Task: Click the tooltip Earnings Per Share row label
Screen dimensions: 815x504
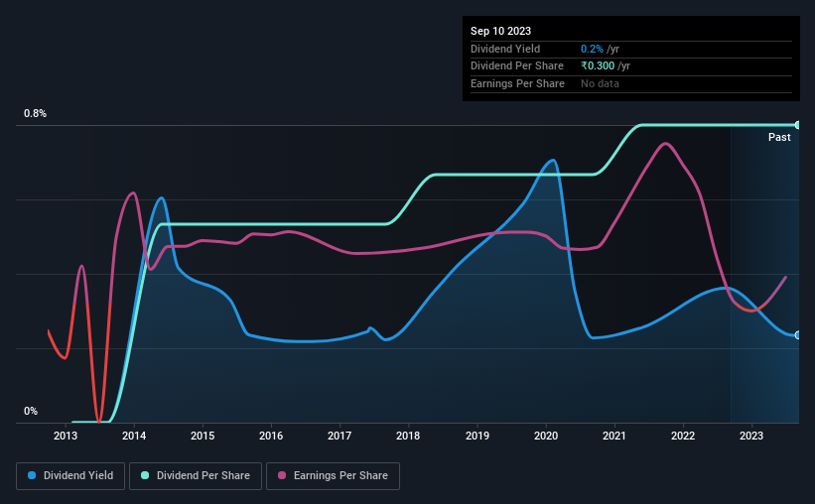Action: 518,83
